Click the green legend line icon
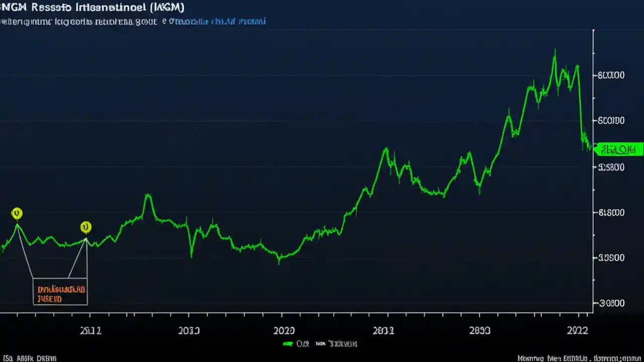Screen dimensions: 644x362 click(x=288, y=344)
